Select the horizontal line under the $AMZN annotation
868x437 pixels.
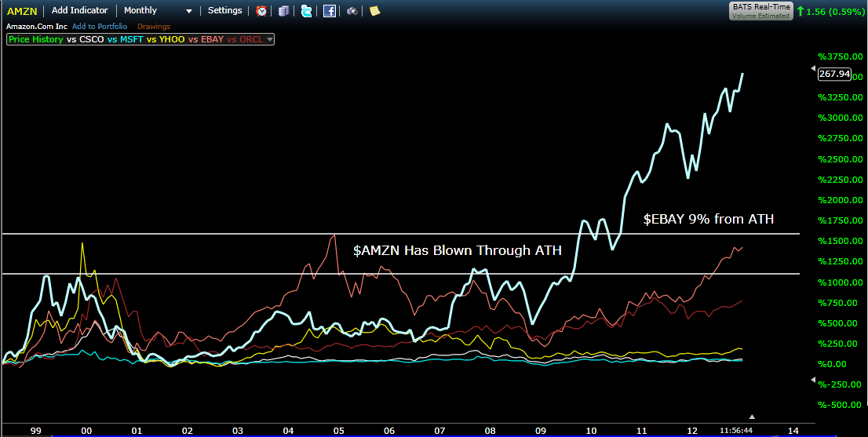(x=401, y=274)
